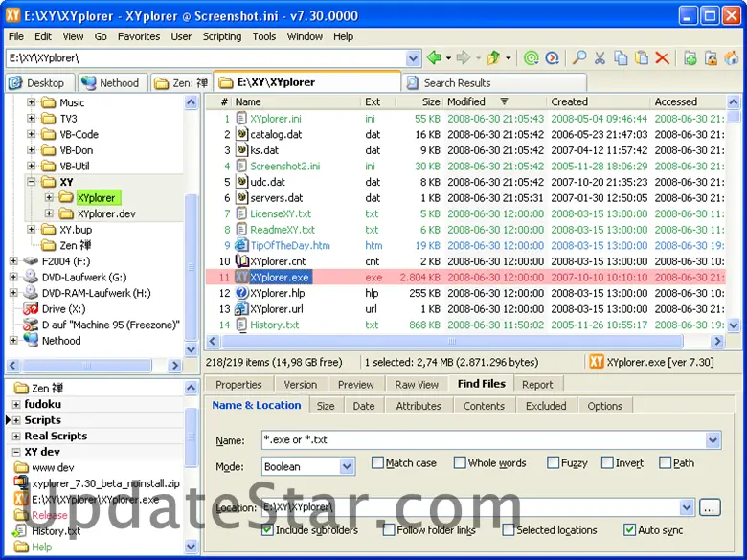
Task: Collapse the XY folder in tree
Action: tap(31, 182)
